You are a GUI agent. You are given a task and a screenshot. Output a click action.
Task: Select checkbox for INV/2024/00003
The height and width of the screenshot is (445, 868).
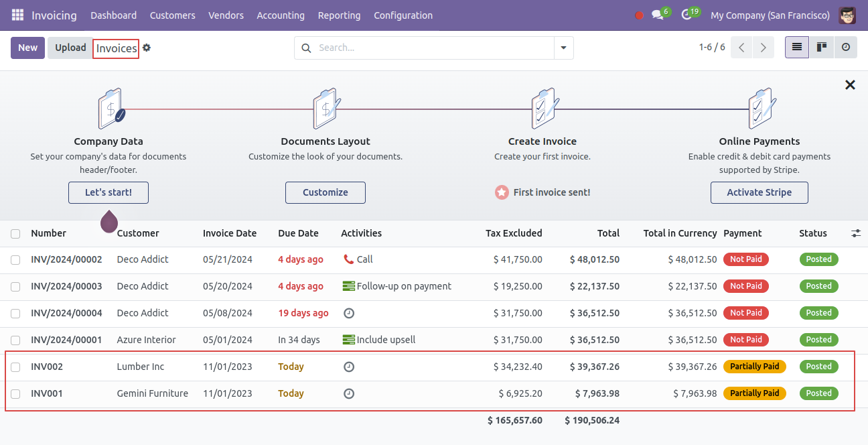(15, 287)
